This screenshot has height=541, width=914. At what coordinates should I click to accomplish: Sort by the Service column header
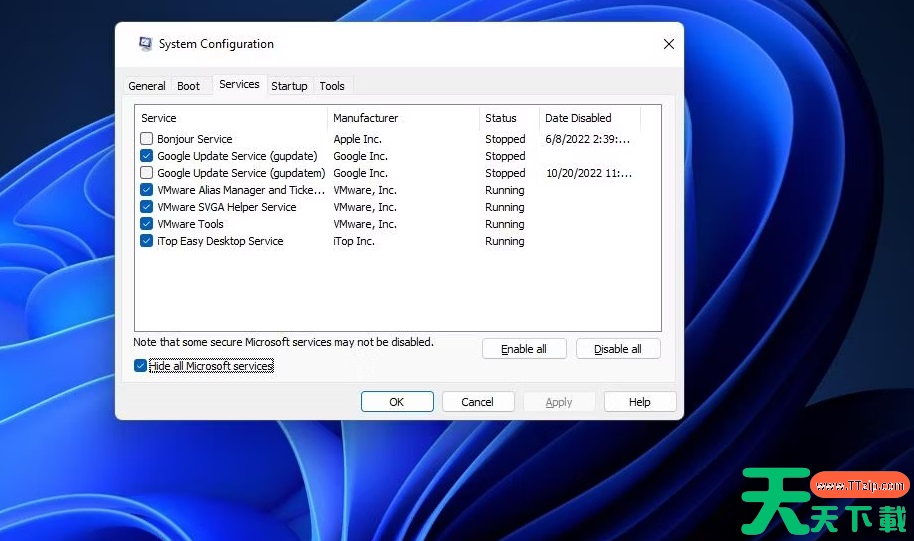point(231,118)
